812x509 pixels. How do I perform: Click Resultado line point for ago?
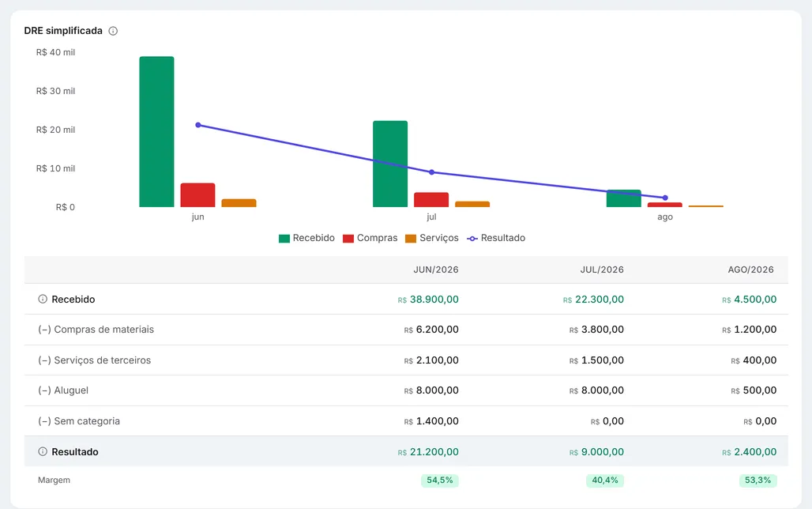[x=665, y=198]
